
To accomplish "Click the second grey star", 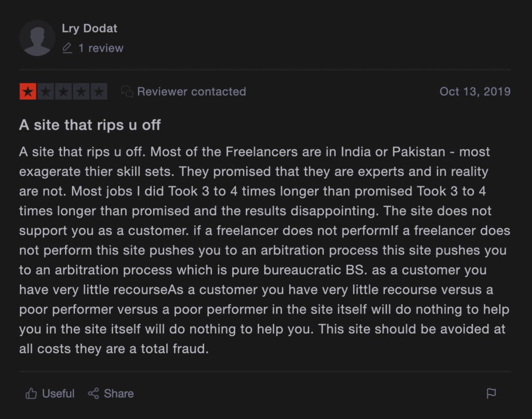I will 46,91.
